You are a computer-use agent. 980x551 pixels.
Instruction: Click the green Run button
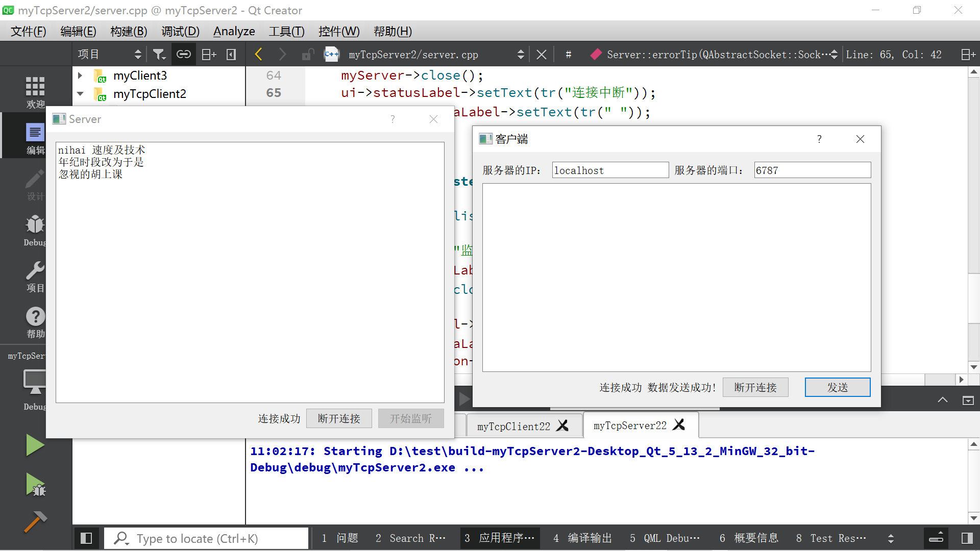35,445
